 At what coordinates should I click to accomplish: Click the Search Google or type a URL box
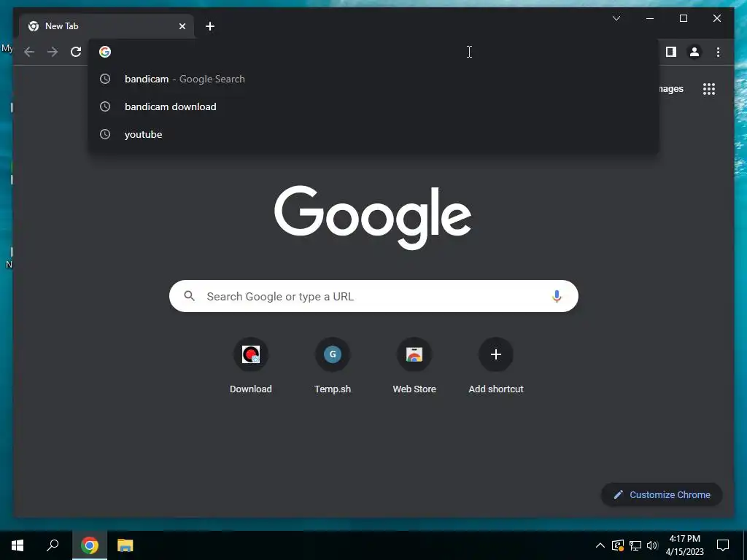click(x=373, y=296)
